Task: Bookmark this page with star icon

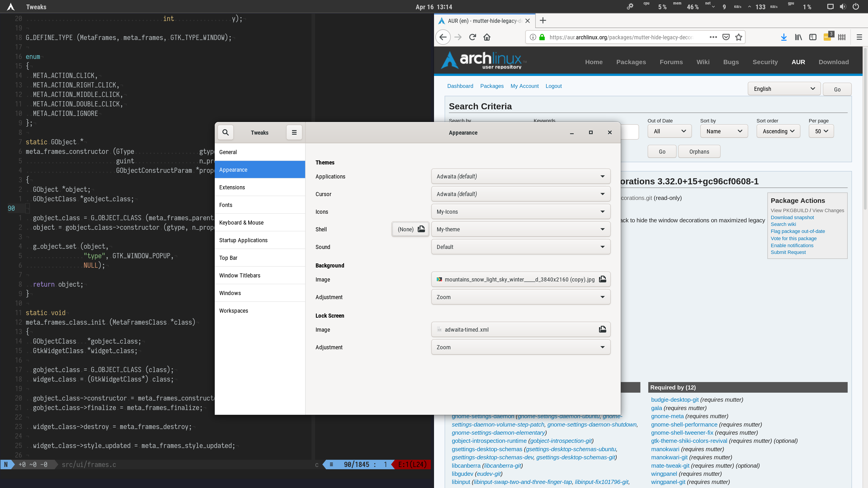Action: click(739, 37)
